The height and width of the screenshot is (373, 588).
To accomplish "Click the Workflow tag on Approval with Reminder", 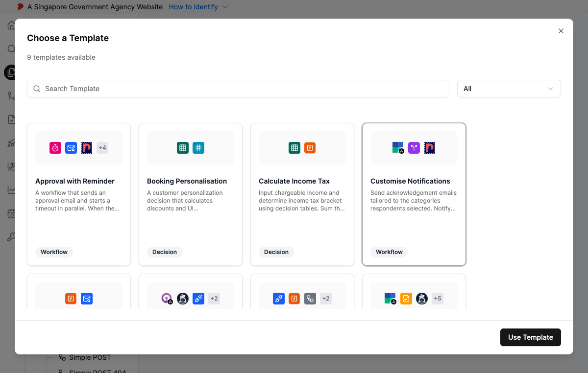I will 54,252.
